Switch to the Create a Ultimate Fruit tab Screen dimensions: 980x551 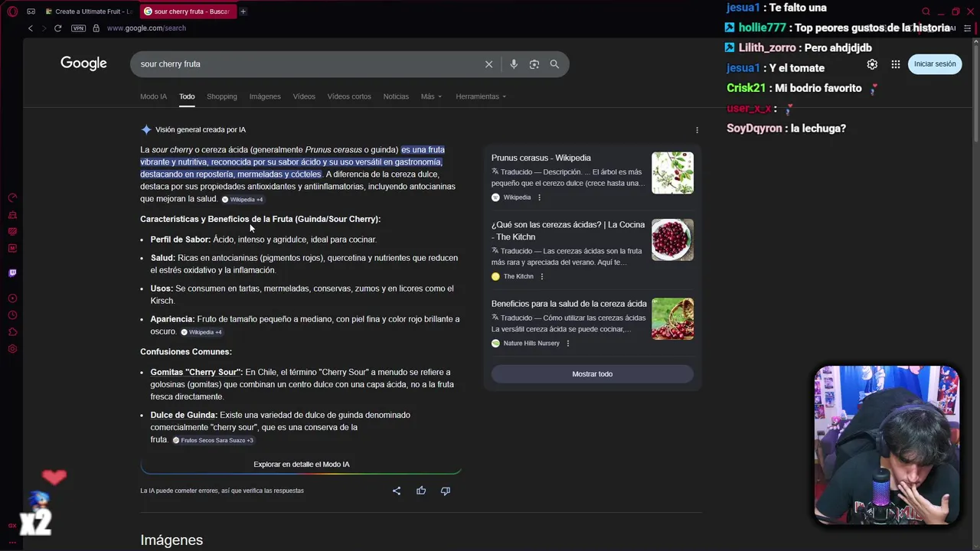[89, 11]
